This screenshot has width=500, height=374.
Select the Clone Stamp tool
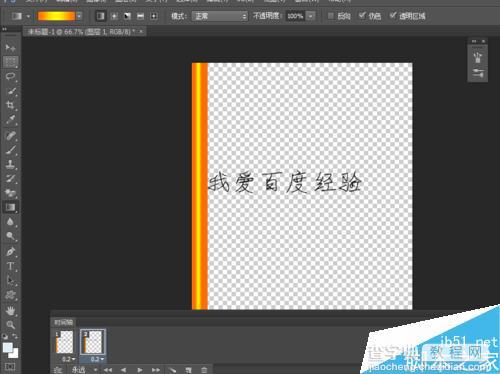point(10,164)
